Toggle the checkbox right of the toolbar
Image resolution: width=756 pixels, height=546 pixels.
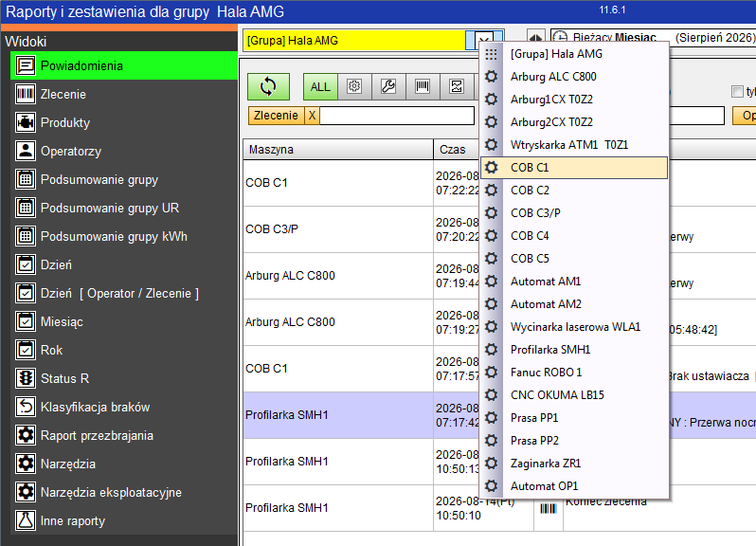click(737, 92)
